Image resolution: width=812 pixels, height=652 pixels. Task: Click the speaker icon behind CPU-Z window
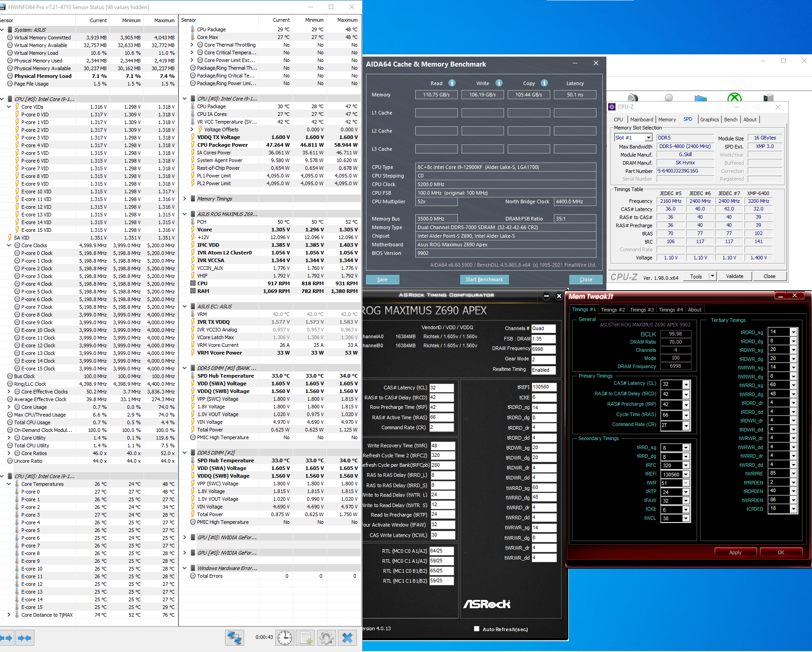click(x=633, y=97)
